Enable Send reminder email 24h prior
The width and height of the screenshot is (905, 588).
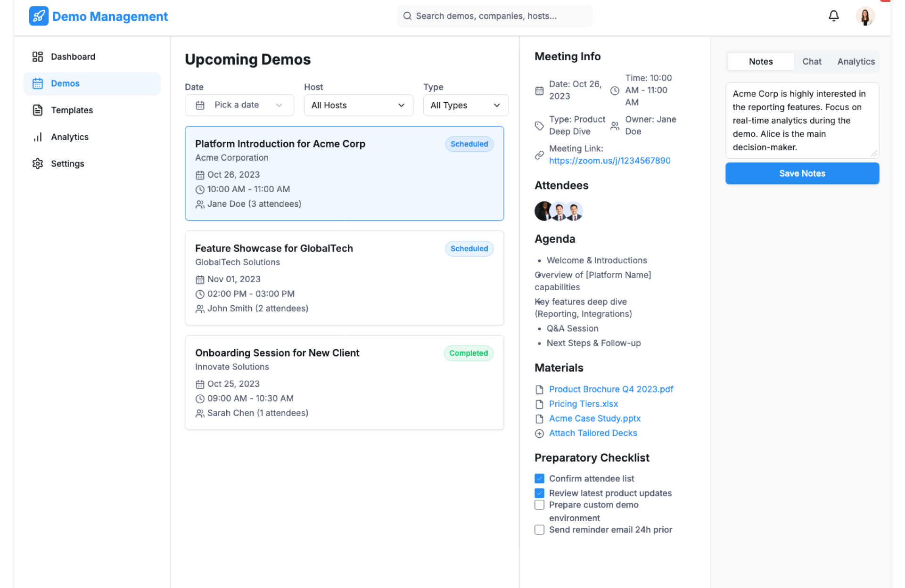point(539,530)
